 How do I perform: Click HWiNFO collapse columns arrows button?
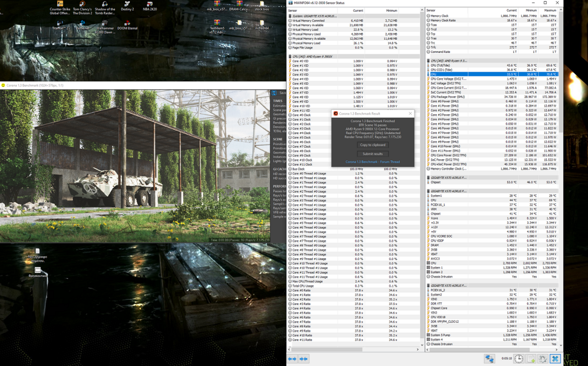coord(304,359)
